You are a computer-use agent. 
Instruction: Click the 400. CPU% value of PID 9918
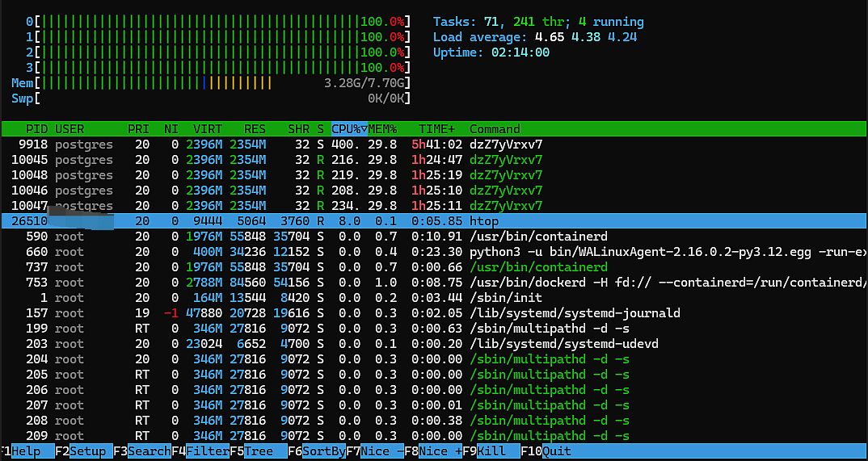346,145
